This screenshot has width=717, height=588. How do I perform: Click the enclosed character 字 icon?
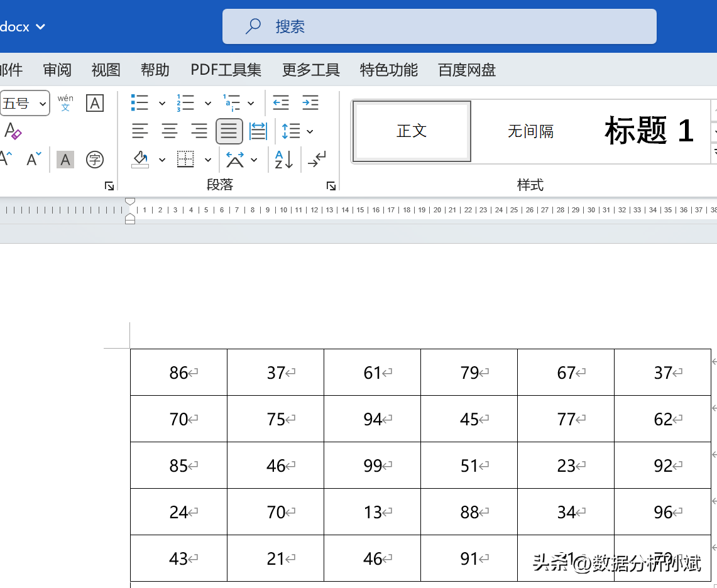click(95, 160)
